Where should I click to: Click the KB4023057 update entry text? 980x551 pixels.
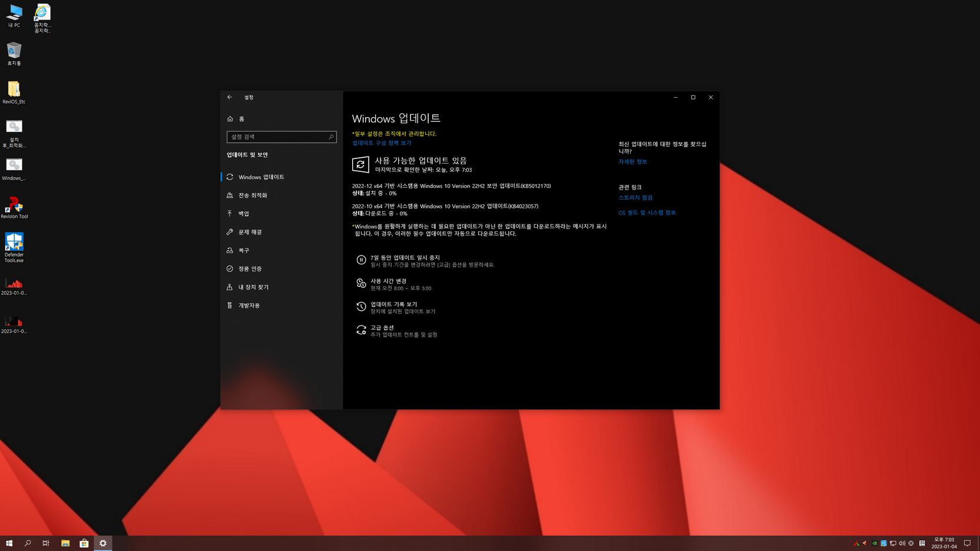[445, 207]
